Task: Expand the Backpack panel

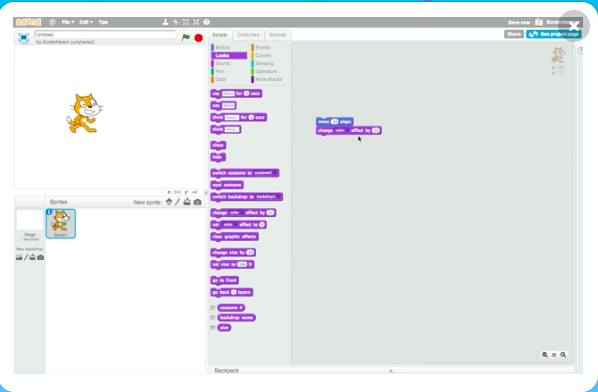Action: [x=391, y=370]
